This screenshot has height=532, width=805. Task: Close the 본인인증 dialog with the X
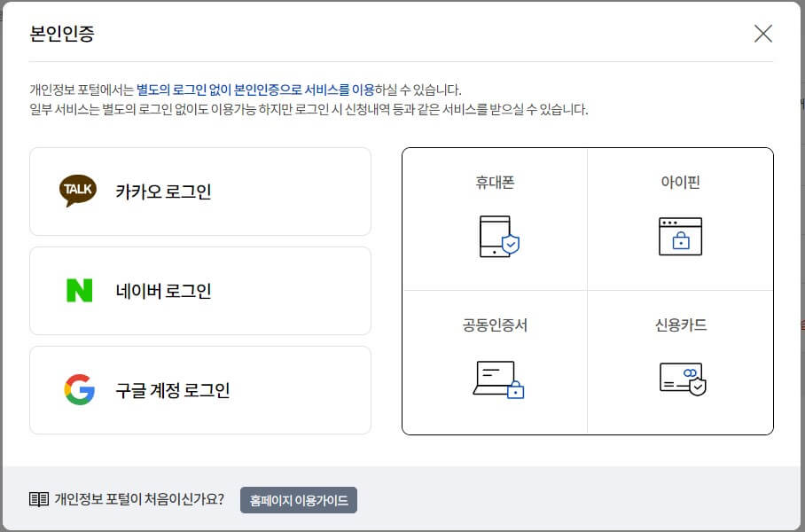tap(763, 34)
